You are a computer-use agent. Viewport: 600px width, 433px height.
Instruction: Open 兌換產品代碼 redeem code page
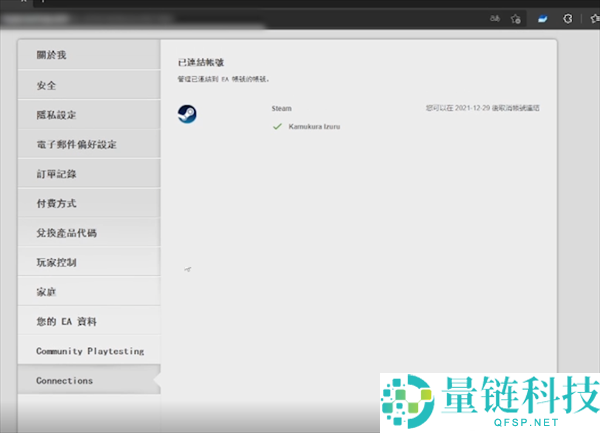click(x=88, y=233)
